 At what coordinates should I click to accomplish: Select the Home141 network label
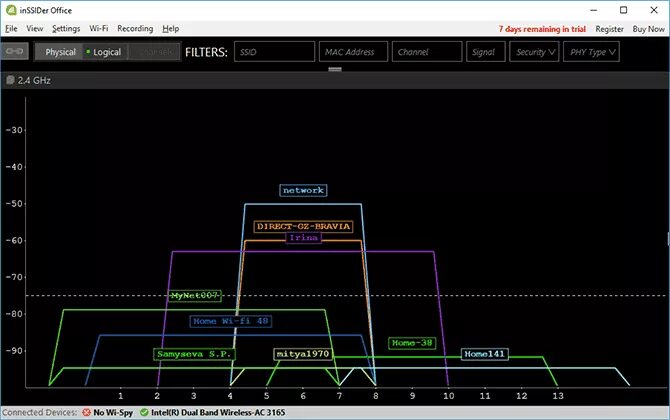[x=485, y=354]
